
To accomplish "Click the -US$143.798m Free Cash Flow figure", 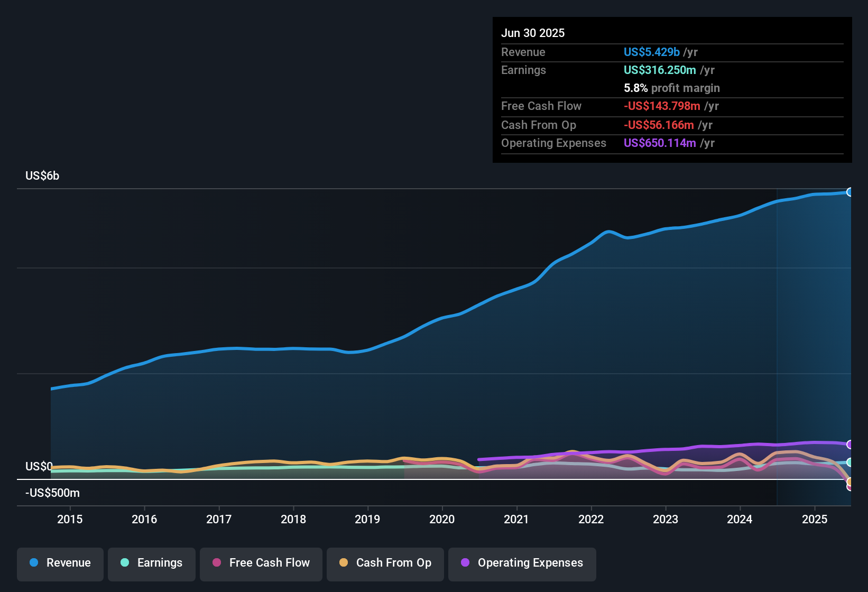I will [661, 106].
